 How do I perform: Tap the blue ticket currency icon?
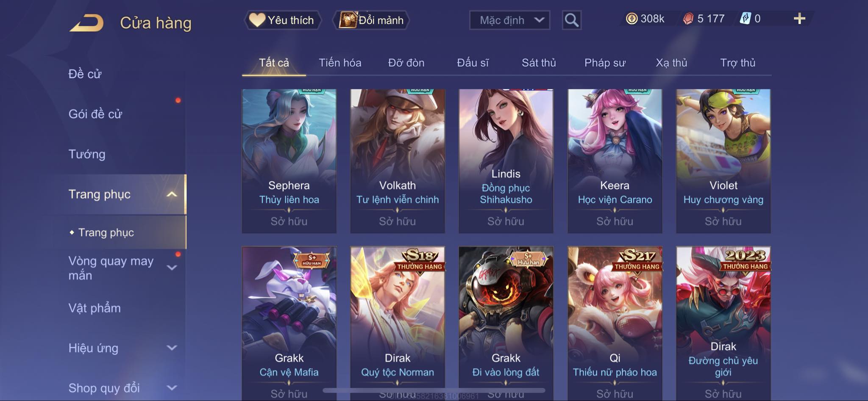click(x=745, y=19)
